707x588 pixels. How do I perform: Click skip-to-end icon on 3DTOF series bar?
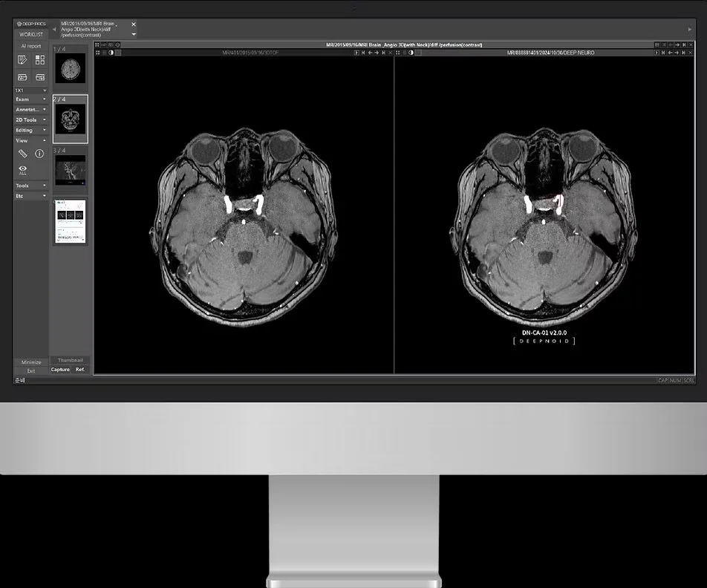pos(384,53)
